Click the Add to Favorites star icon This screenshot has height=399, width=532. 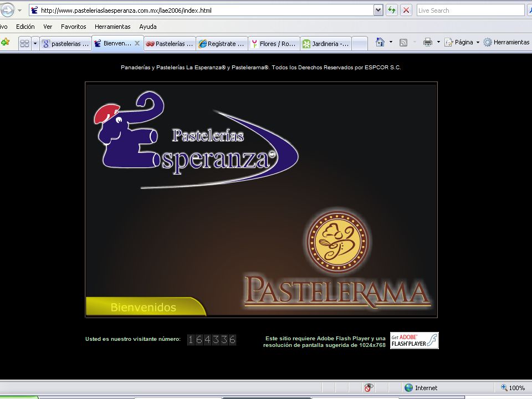tap(5, 43)
